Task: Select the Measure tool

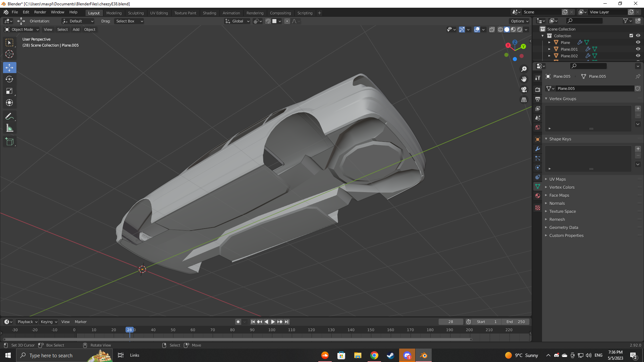Action: coord(9,128)
